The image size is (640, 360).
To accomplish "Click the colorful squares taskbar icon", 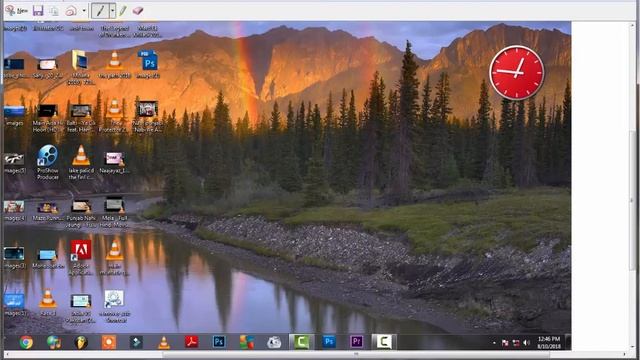I will coord(246,342).
